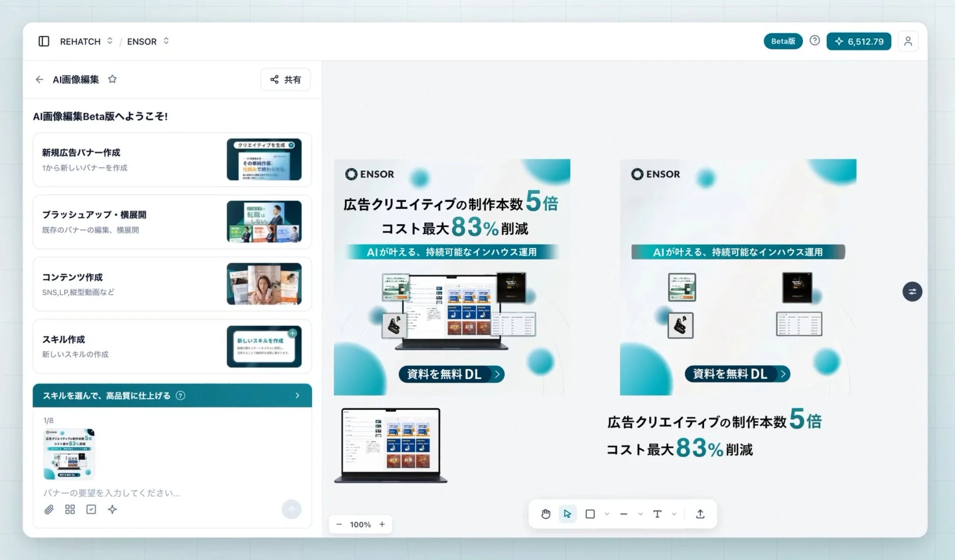Toggle the sidebar panel icon

(x=44, y=41)
